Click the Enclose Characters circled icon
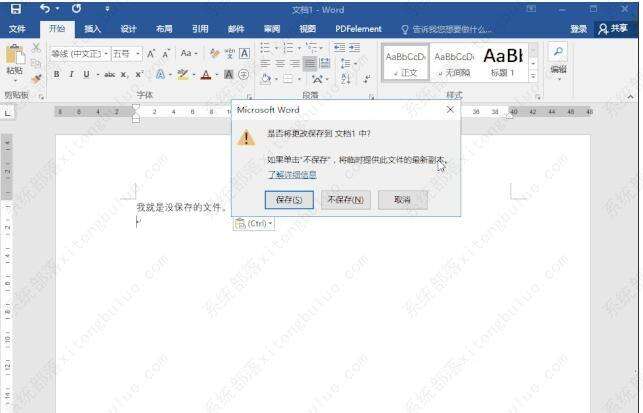The height and width of the screenshot is (413, 643). [244, 74]
